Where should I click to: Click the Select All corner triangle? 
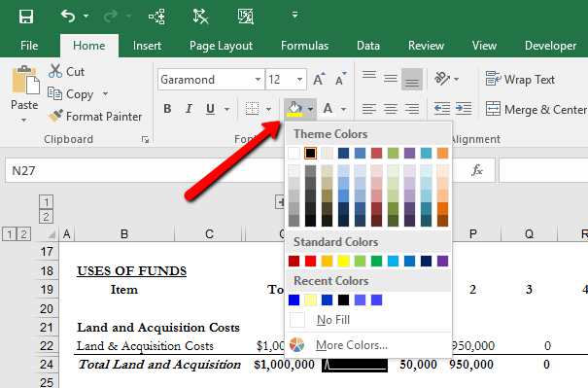tap(52, 235)
